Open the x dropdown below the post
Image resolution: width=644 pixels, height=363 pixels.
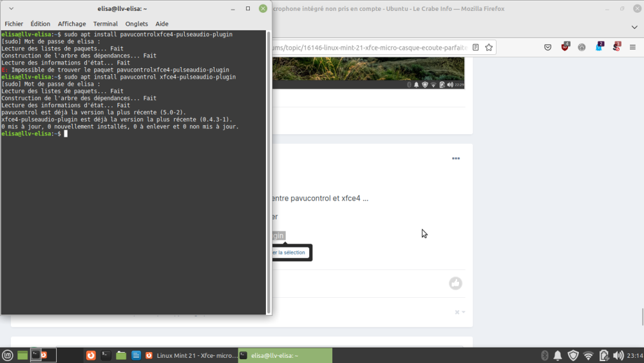460,312
